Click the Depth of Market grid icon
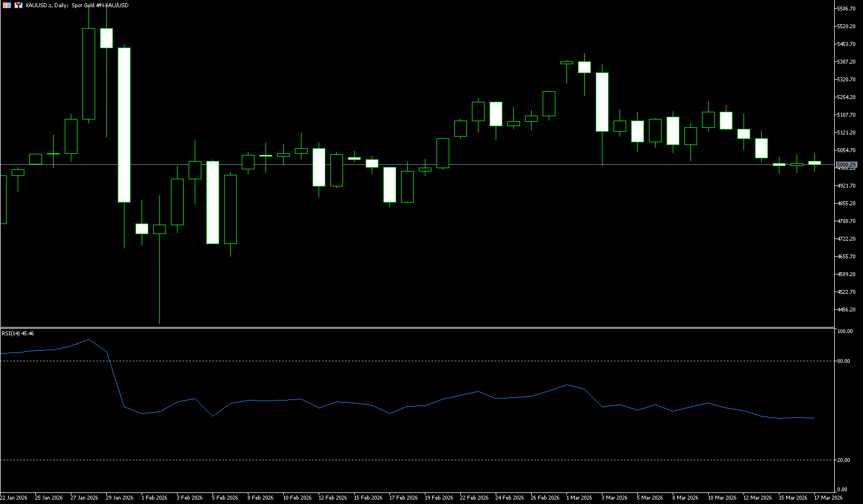The height and width of the screenshot is (504, 863). (x=7, y=5)
